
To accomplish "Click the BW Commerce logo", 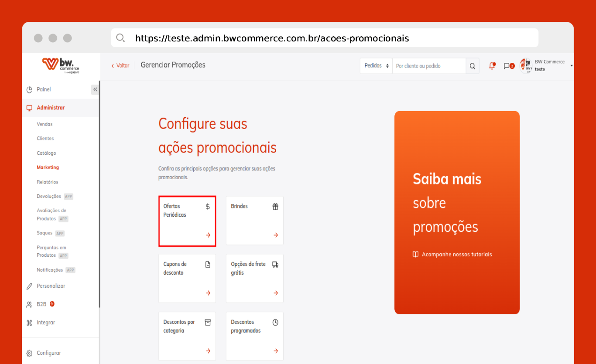I will [61, 66].
